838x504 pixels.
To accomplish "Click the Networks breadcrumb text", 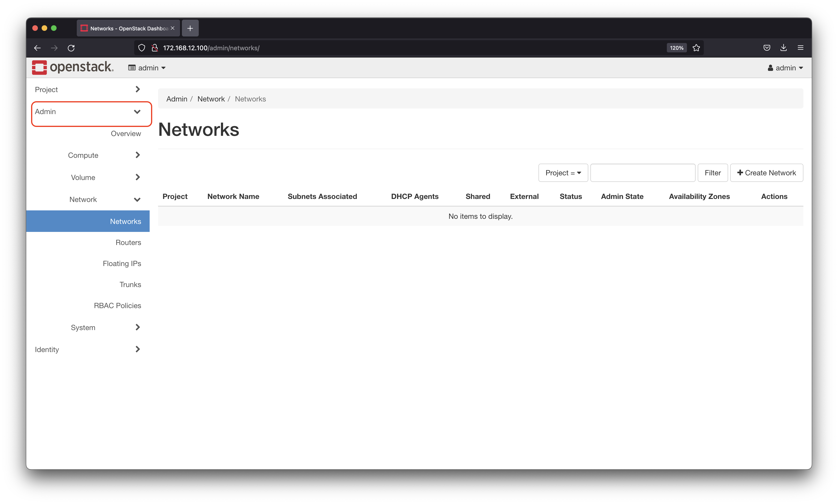I will 250,99.
